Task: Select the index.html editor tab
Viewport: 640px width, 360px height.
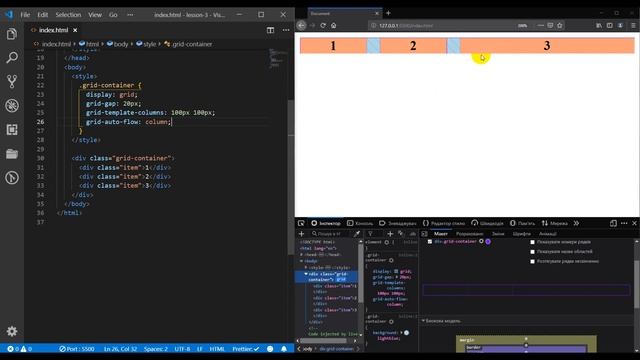Action: pos(53,30)
